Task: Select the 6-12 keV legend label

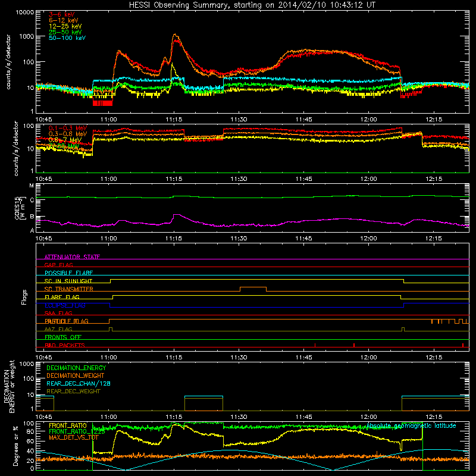Action: click(64, 20)
